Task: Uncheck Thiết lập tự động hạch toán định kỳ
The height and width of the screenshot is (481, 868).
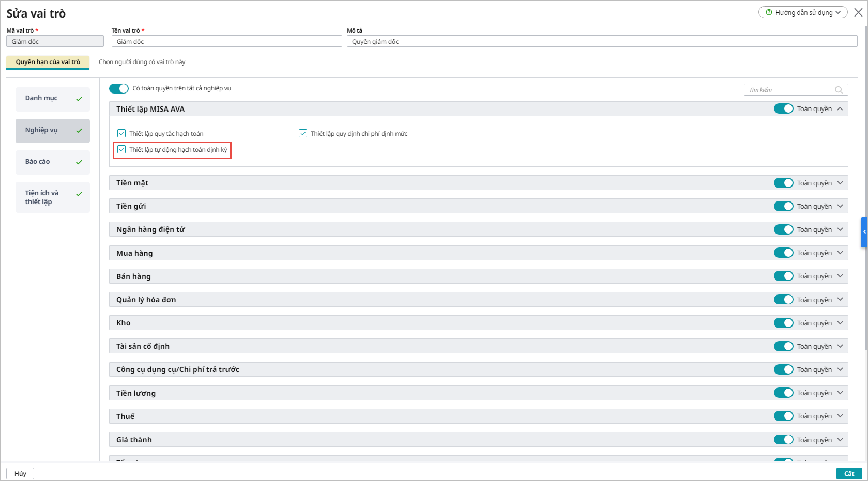Action: (x=122, y=149)
